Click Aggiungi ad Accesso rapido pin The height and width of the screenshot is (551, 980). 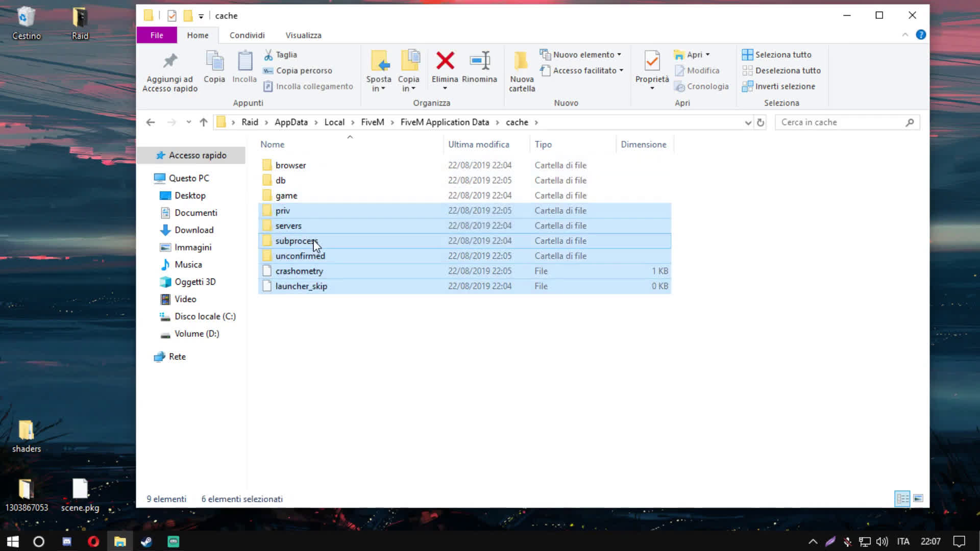pyautogui.click(x=170, y=61)
